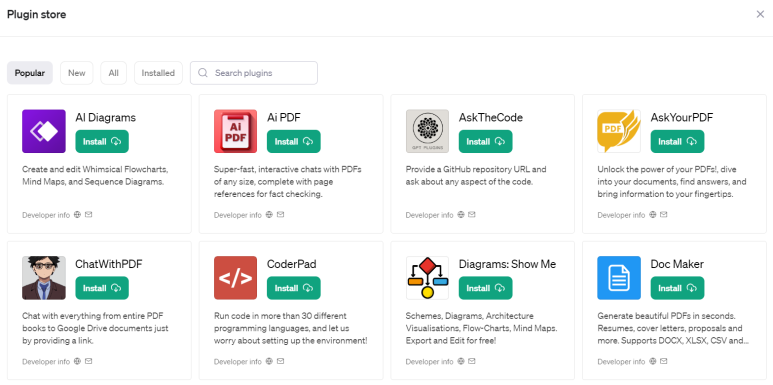Click the AskYourPDF plugin title
This screenshot has width=773, height=385.
point(682,117)
